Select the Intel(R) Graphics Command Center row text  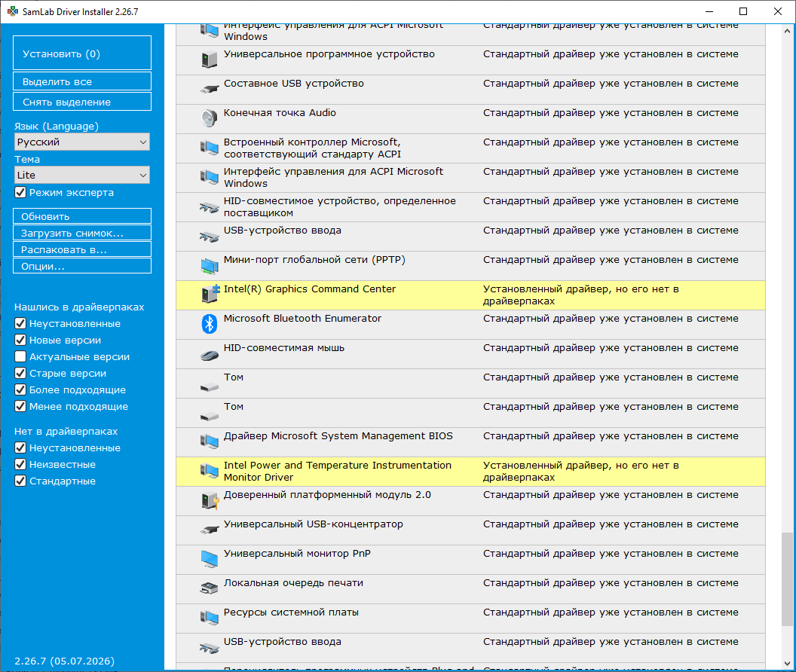310,289
